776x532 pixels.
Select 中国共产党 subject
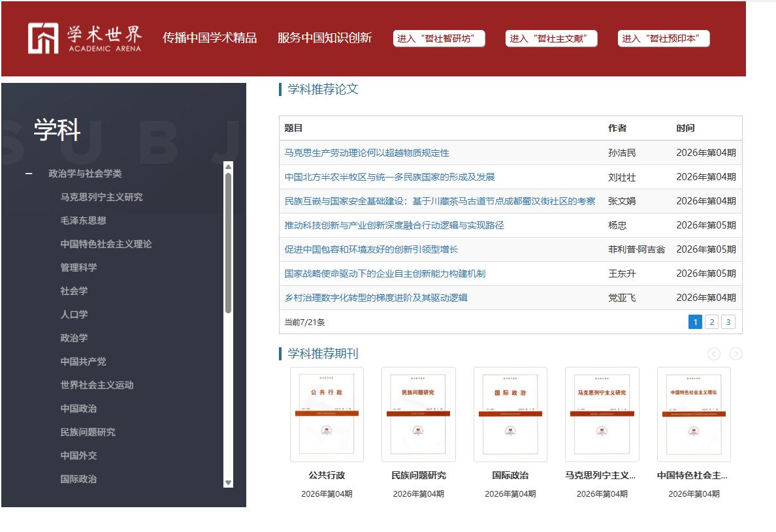pos(83,362)
